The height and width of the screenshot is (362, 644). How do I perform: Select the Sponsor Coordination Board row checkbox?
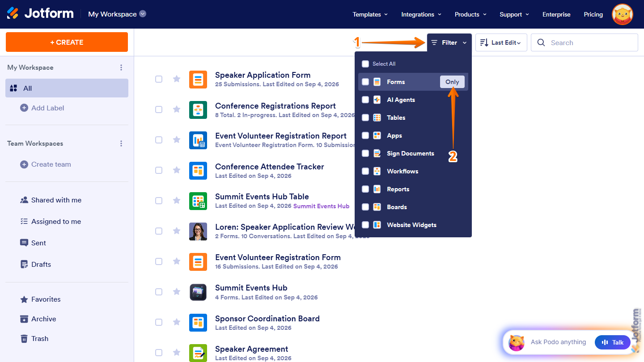point(159,322)
